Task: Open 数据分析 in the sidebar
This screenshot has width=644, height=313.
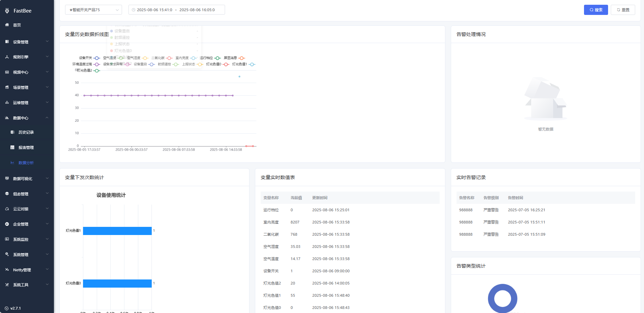Action: click(26, 163)
